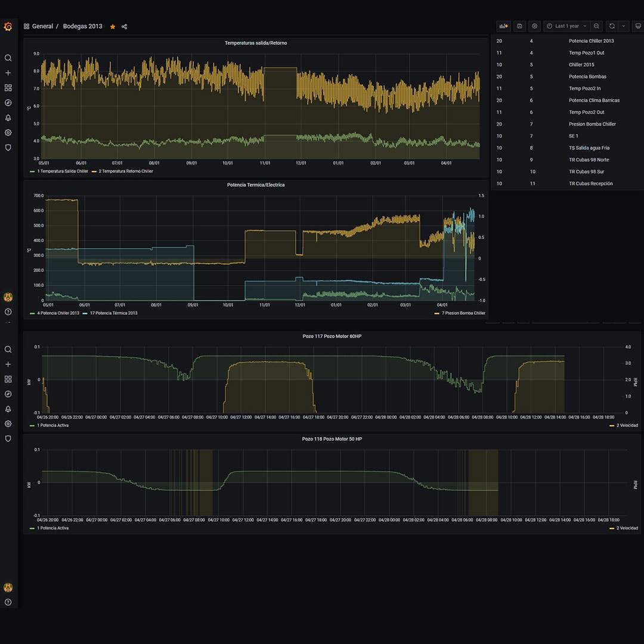
Task: Toggle '1 Potencia Activa' legend in Pozo 117 panel
Action: tap(52, 426)
